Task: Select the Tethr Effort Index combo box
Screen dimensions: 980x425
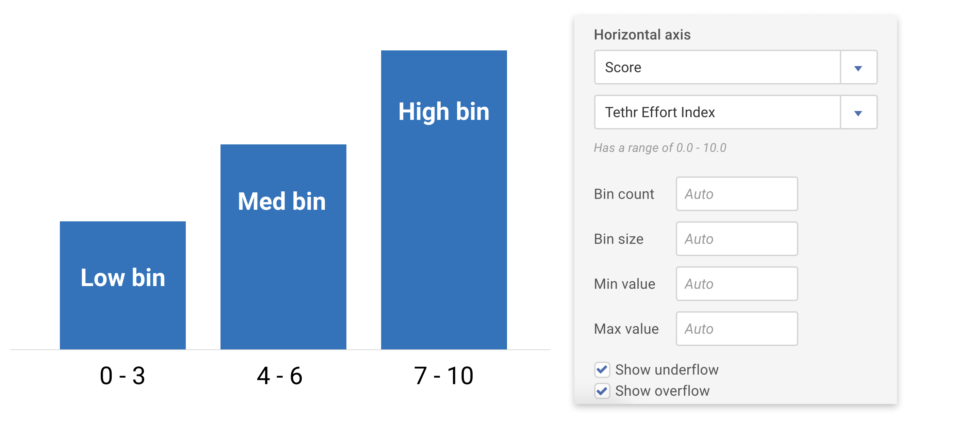Action: click(x=717, y=113)
